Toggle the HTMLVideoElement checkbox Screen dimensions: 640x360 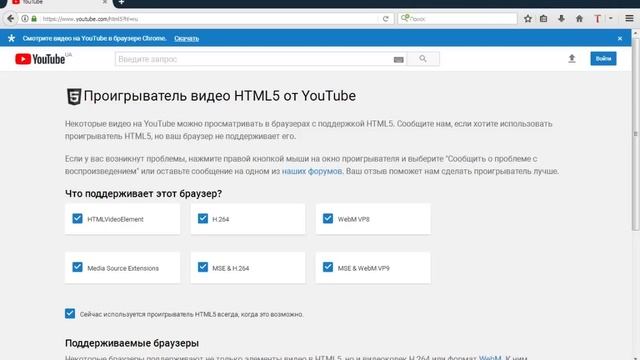pyautogui.click(x=77, y=218)
